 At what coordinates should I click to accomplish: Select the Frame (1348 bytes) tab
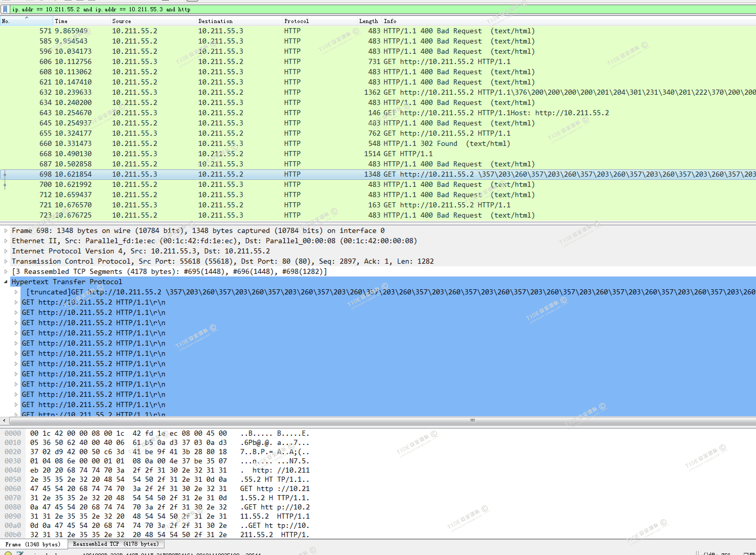pyautogui.click(x=33, y=544)
